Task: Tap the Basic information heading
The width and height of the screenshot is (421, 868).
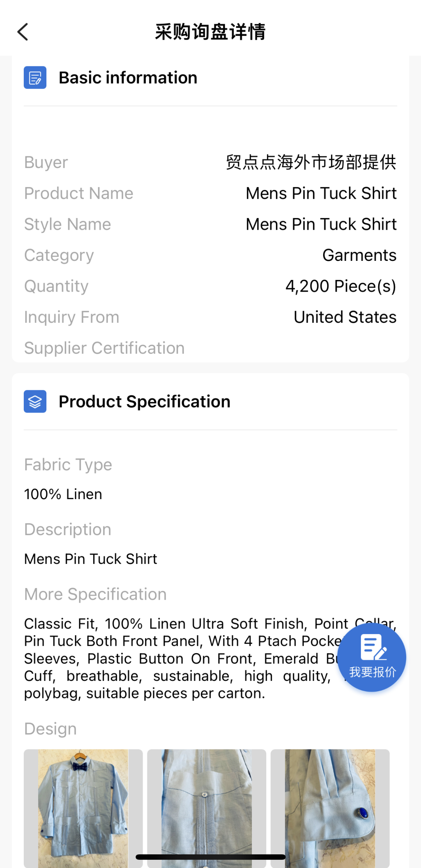Action: point(128,78)
